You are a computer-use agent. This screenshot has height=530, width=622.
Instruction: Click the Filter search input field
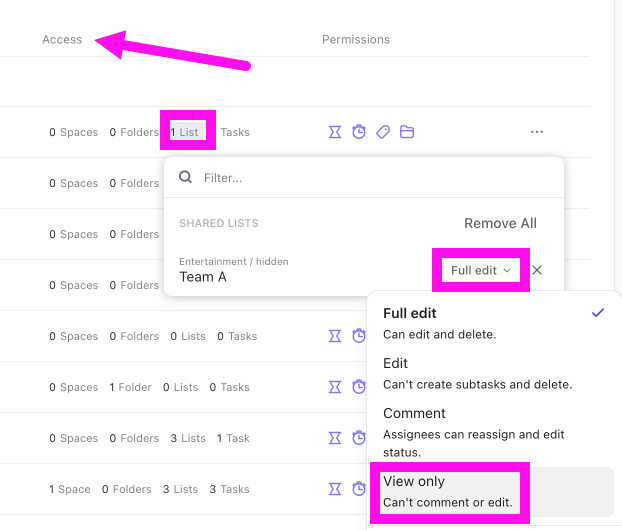point(364,178)
